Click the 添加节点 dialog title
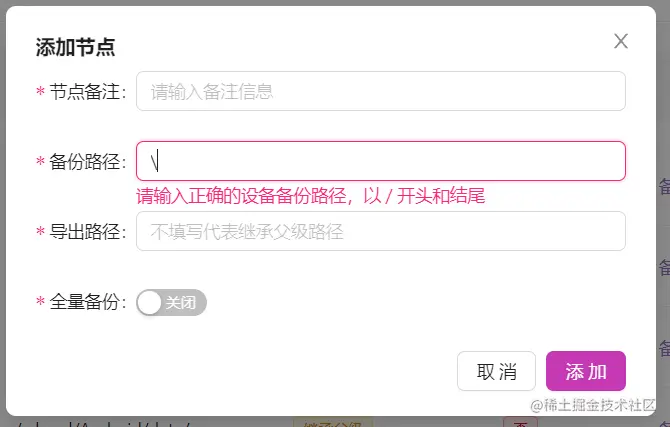 click(x=75, y=47)
